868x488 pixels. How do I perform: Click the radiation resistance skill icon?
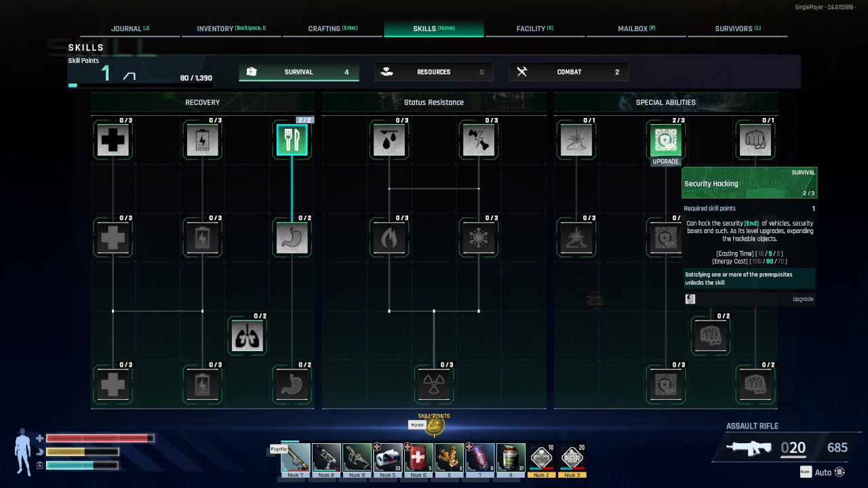coord(433,384)
